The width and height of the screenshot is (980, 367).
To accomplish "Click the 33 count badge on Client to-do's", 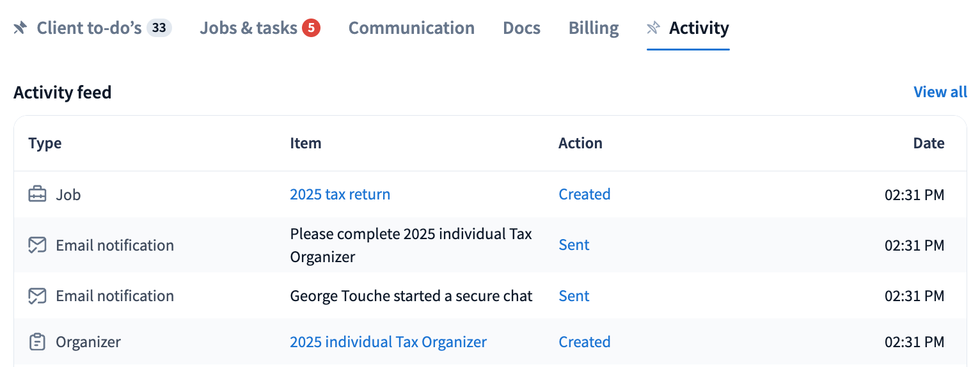I will click(159, 28).
